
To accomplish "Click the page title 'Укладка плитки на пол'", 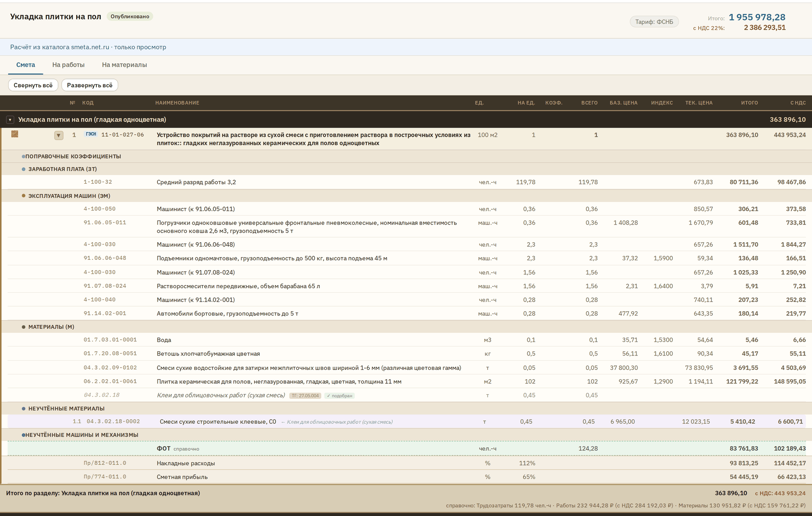I will (55, 17).
